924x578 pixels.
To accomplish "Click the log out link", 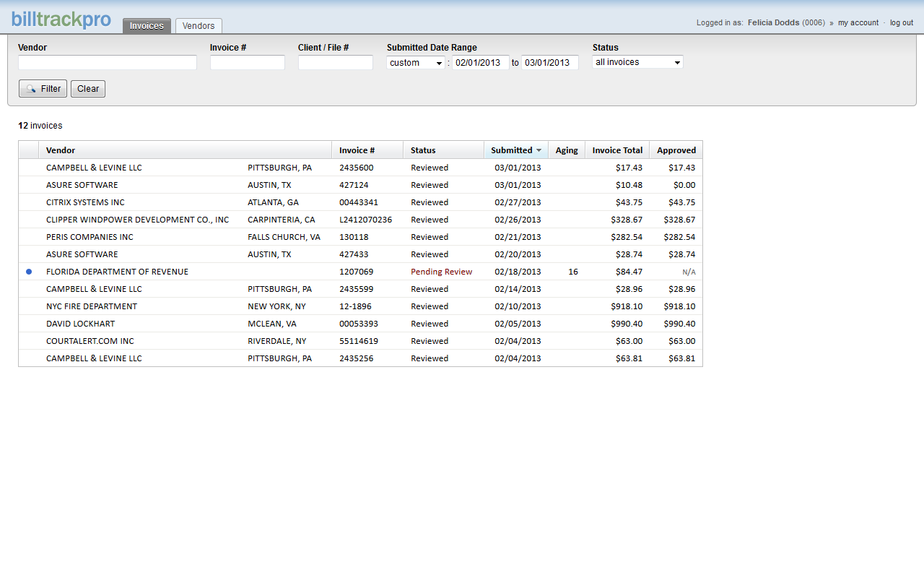I will [x=902, y=23].
